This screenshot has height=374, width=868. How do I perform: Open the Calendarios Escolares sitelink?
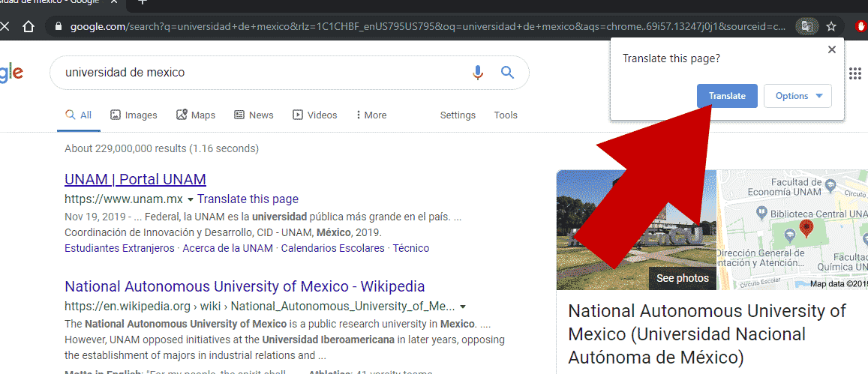(x=332, y=248)
